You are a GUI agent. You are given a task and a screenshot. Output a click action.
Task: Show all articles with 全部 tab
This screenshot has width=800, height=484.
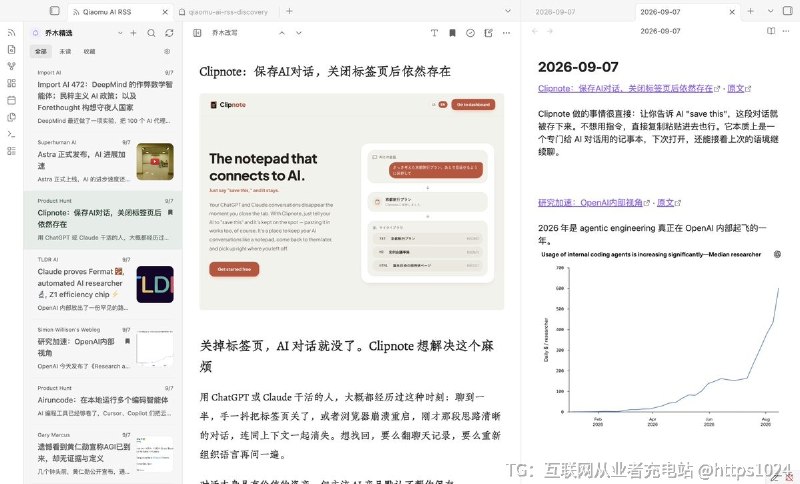pos(41,52)
